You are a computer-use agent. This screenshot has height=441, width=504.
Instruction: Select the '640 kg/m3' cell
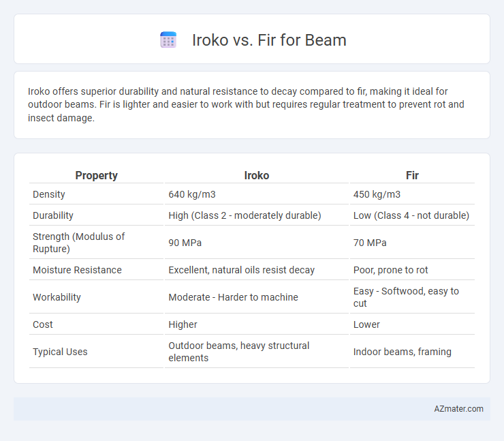coord(192,194)
